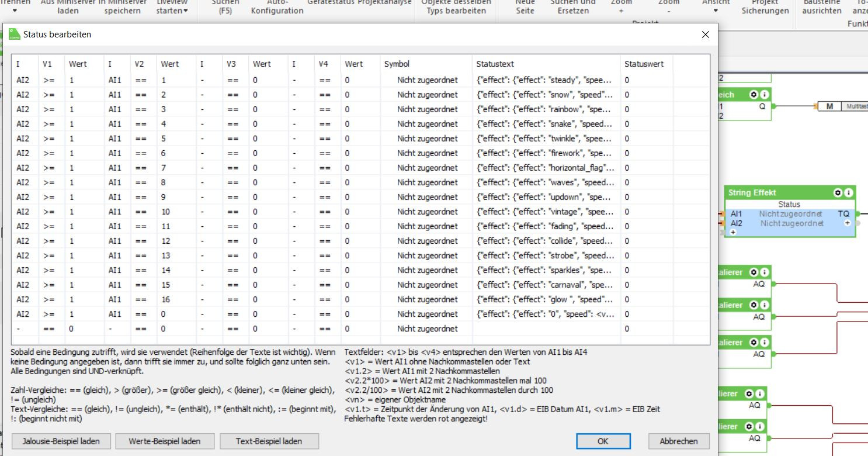
Task: Select the "rainbow" effect status text cell
Action: pyautogui.click(x=546, y=109)
